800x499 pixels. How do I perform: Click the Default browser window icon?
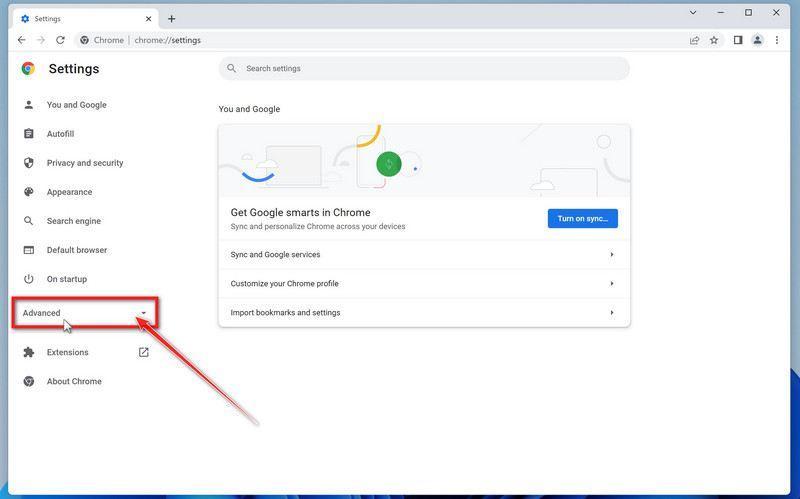point(29,250)
